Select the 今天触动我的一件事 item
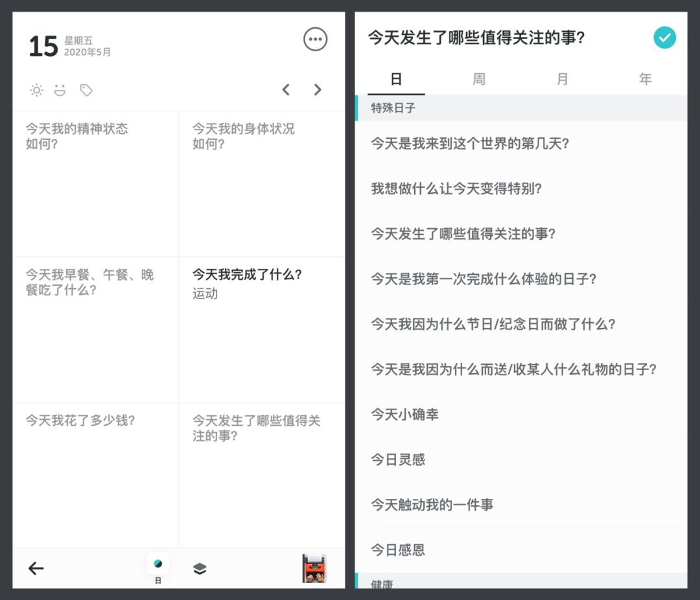 point(521,505)
